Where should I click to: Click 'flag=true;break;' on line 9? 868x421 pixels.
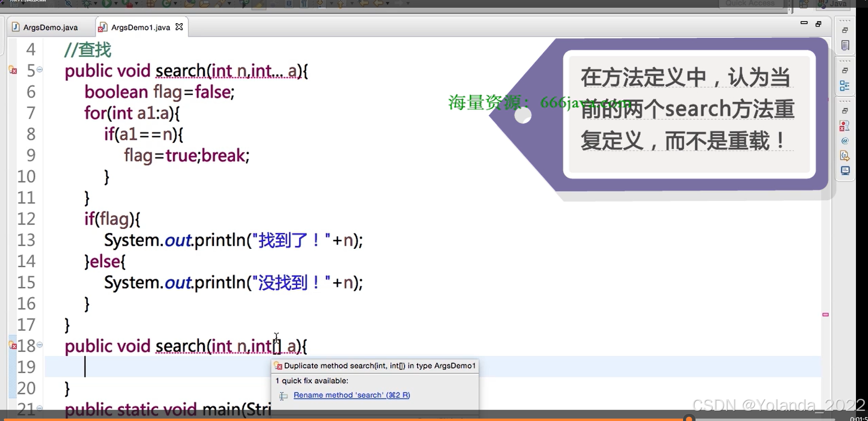[x=186, y=155]
